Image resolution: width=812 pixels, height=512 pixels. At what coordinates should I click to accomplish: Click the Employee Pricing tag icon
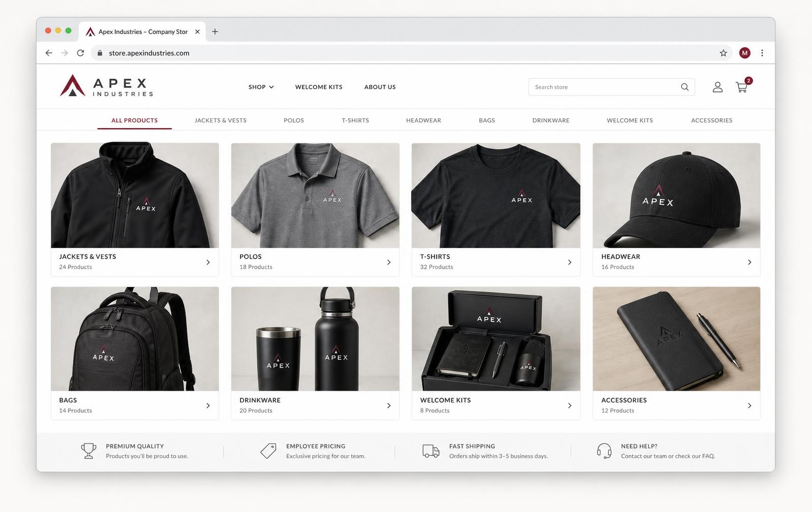[x=268, y=451]
